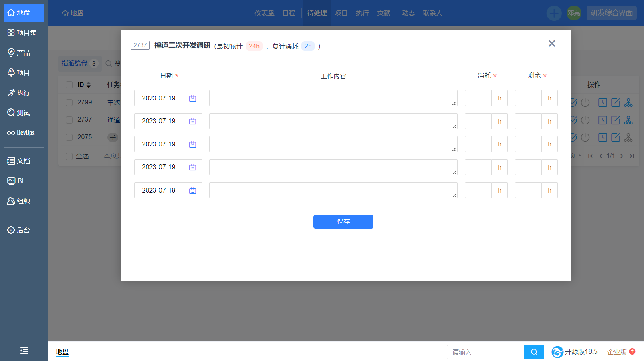Click the blue plus create icon

click(x=554, y=13)
